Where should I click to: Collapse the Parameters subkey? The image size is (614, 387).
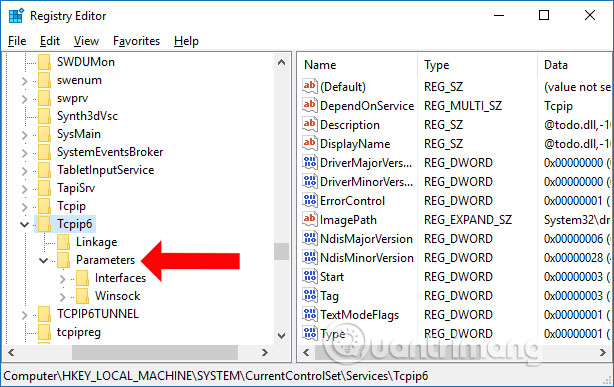43,260
